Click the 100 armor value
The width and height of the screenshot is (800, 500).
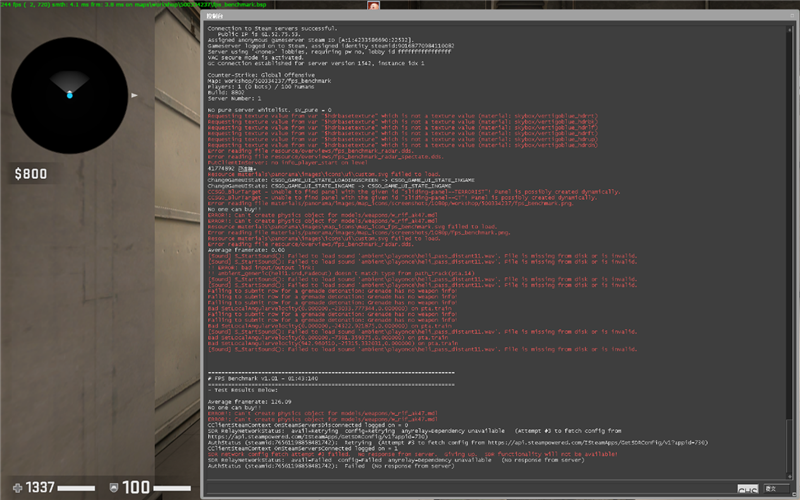pyautogui.click(x=136, y=487)
